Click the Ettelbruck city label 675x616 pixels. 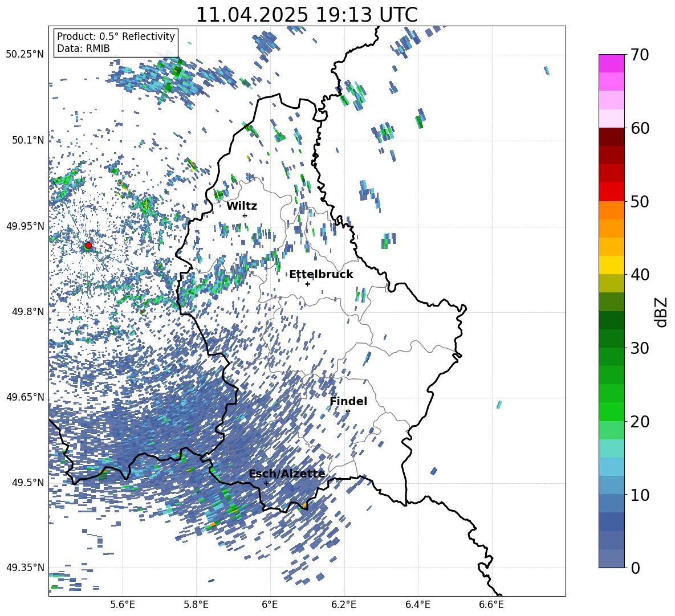click(321, 274)
